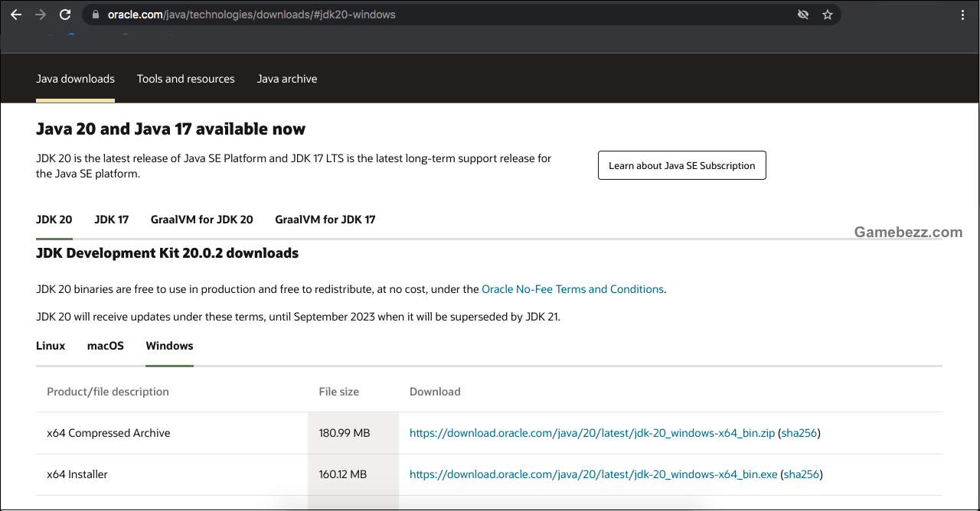Reload the page with the refresh icon
The image size is (980, 511).
pyautogui.click(x=65, y=15)
